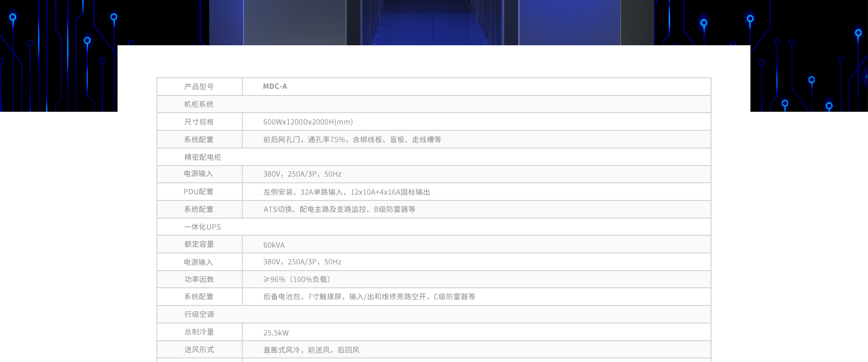
Task: Click the 直膨式风冷 airflow description
Action: pyautogui.click(x=311, y=350)
